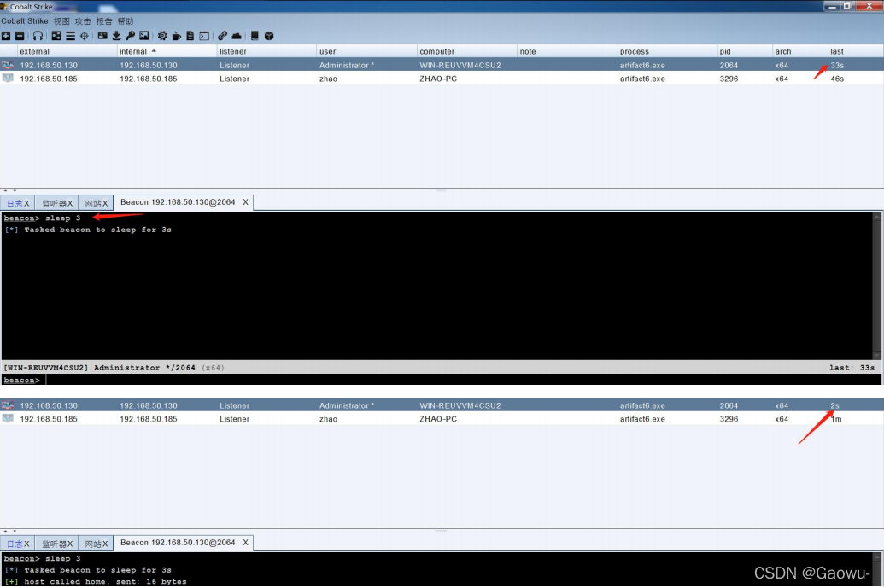Open the 视图 menu

click(x=61, y=20)
